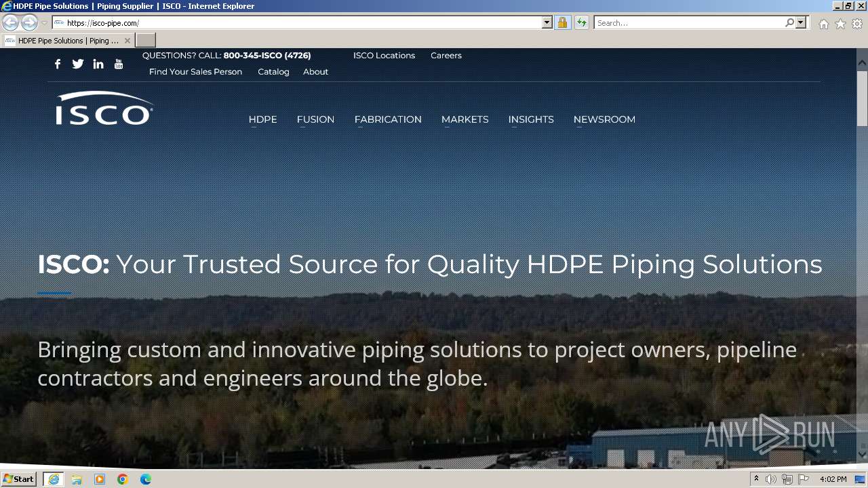Open the NEWSROOM menu
This screenshot has height=488, width=868.
pos(604,119)
